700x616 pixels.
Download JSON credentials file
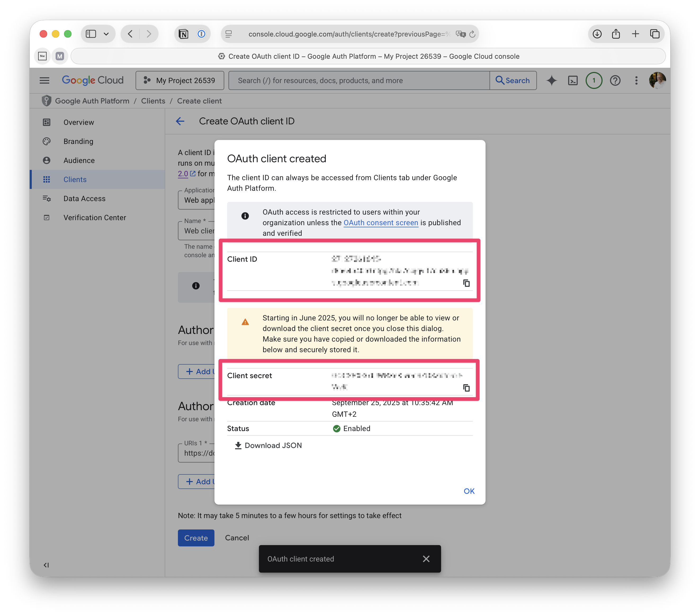click(268, 446)
